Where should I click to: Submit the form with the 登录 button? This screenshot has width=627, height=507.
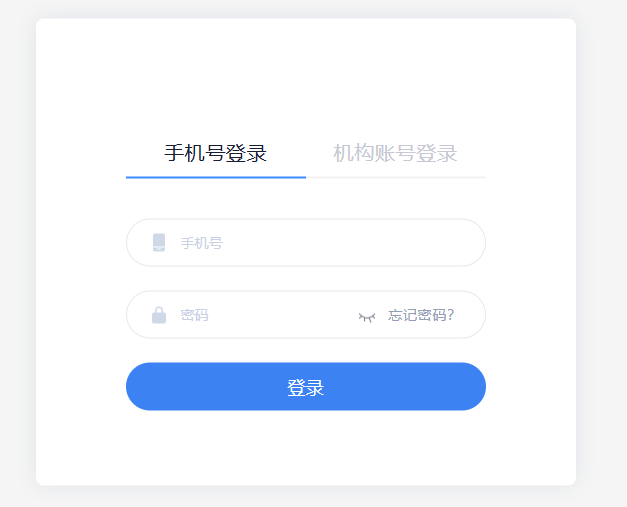(306, 387)
